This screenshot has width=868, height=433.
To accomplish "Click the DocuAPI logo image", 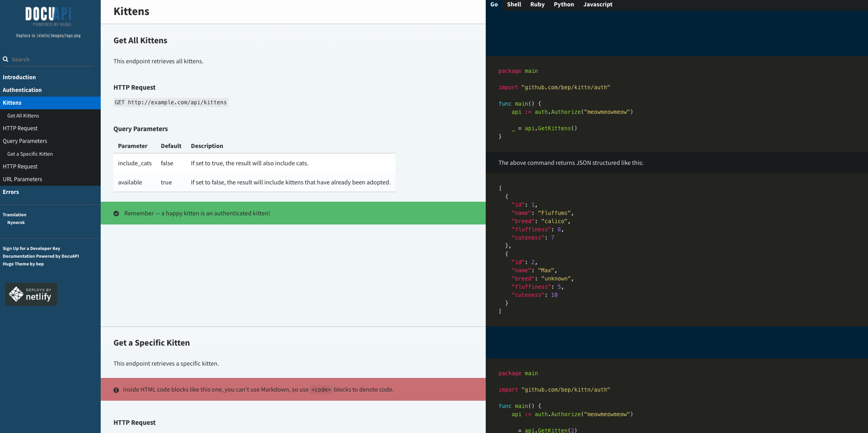I will (48, 22).
